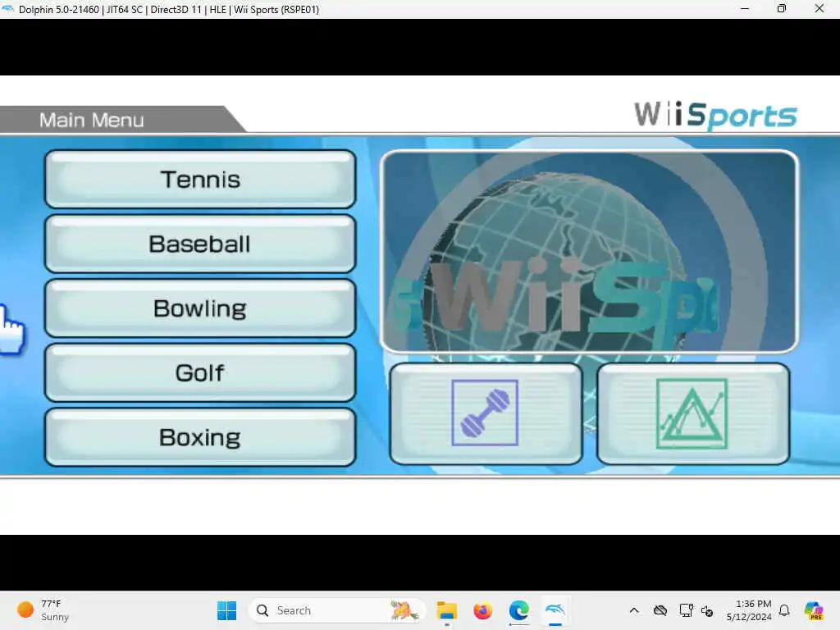
Task: Open the muted volume tray icon
Action: [x=707, y=610]
